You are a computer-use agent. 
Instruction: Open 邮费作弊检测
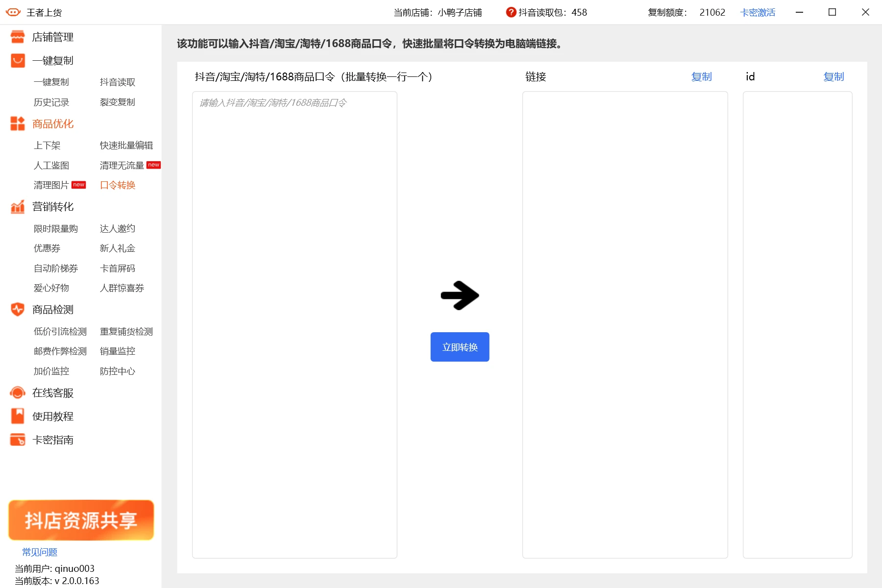[60, 351]
